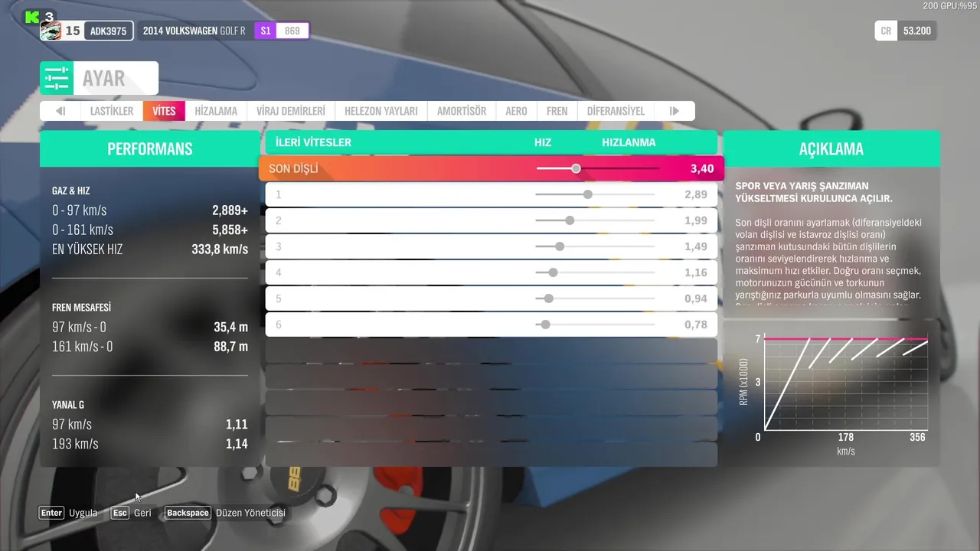This screenshot has width=980, height=551.
Task: Open the Amortisör tab
Action: [462, 111]
